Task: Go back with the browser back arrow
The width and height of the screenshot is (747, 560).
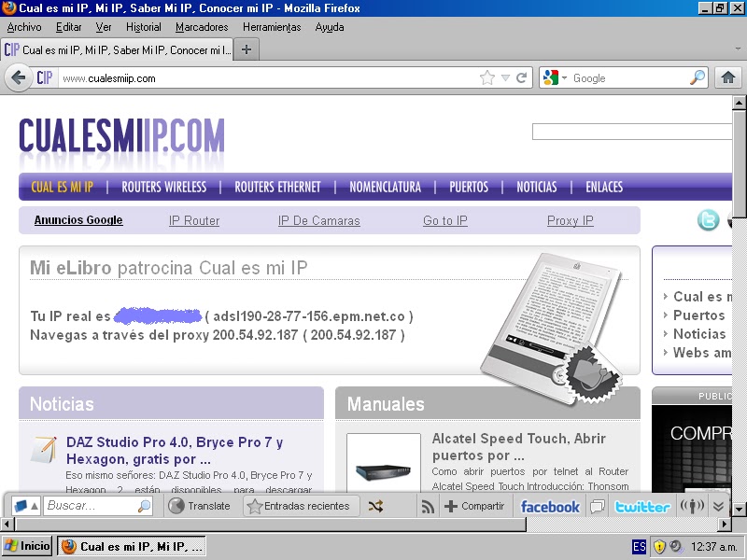Action: pyautogui.click(x=18, y=77)
